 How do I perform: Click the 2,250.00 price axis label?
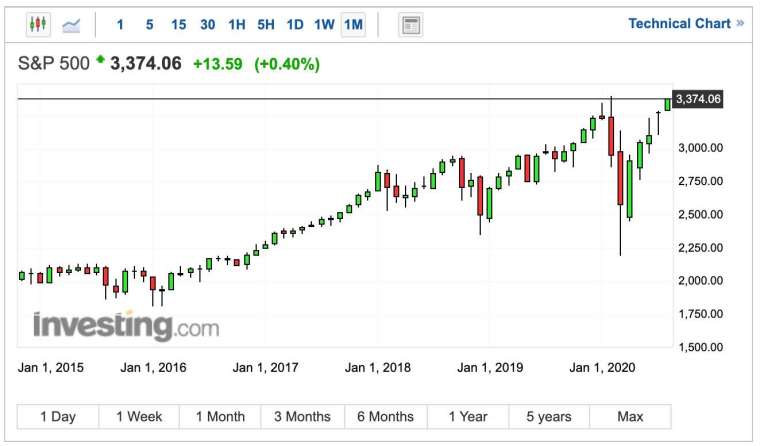[x=700, y=248]
